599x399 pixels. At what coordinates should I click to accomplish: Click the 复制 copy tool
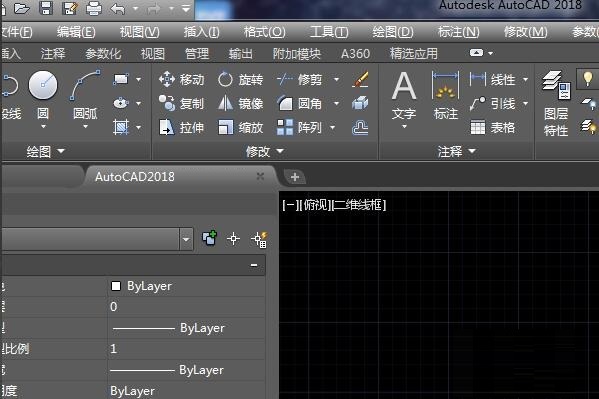(181, 103)
